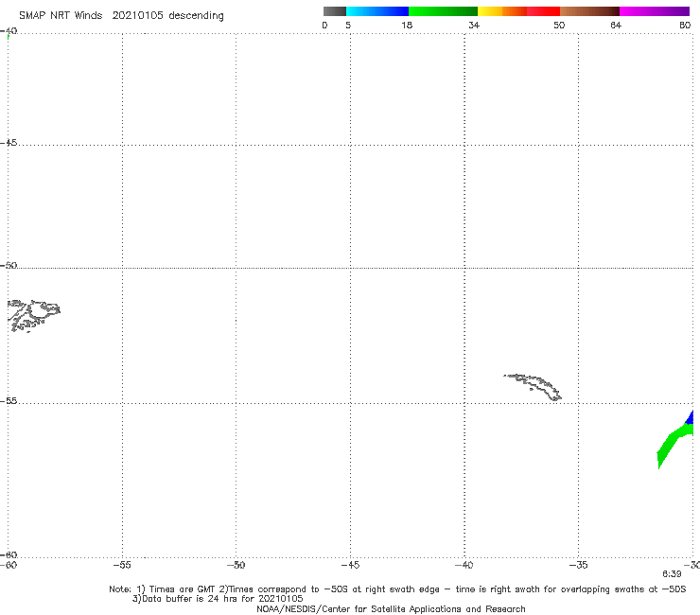The height and width of the screenshot is (615, 700).
Task: Click longitude label -55 on bottom axis
Action: (x=122, y=565)
